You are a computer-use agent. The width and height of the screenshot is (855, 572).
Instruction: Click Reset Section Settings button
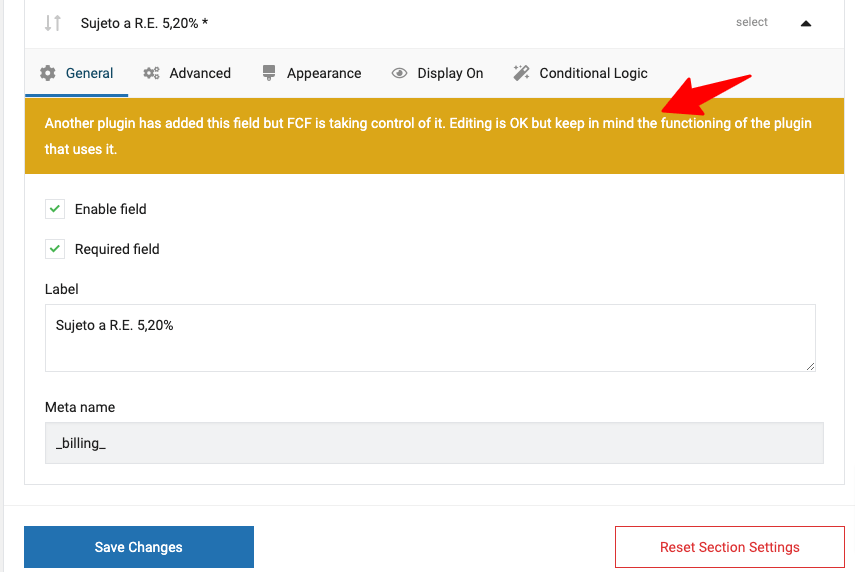(730, 547)
